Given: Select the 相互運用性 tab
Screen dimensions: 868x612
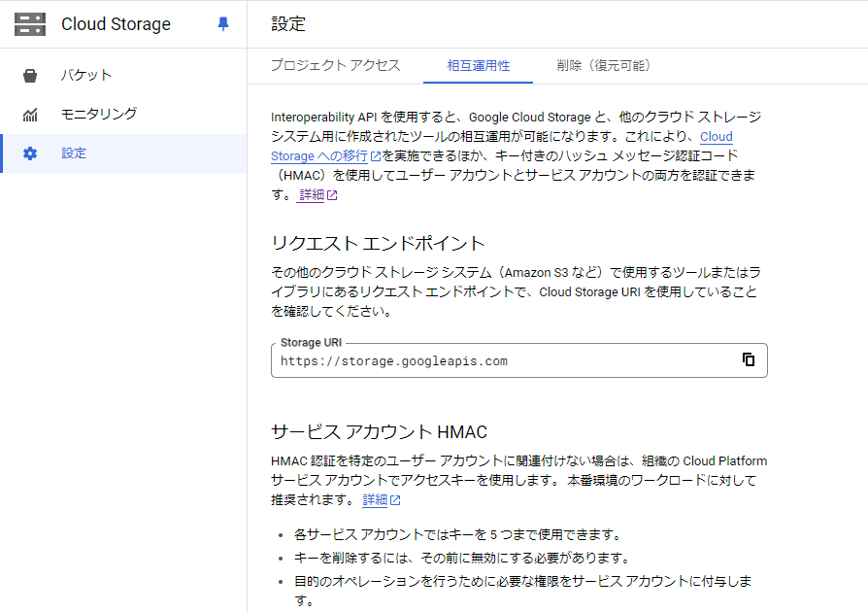Looking at the screenshot, I should [x=479, y=65].
